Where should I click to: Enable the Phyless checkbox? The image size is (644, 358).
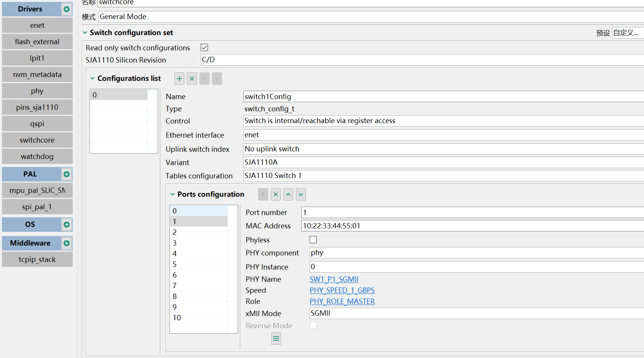[x=313, y=239]
